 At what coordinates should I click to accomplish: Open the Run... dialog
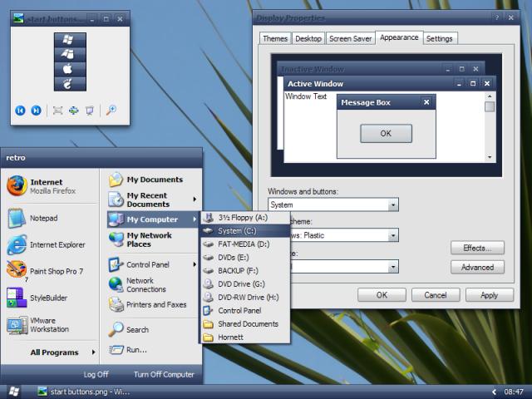coord(153,349)
